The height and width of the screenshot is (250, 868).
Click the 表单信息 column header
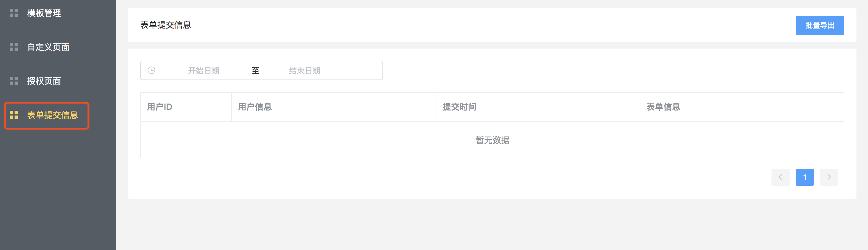tap(742, 107)
